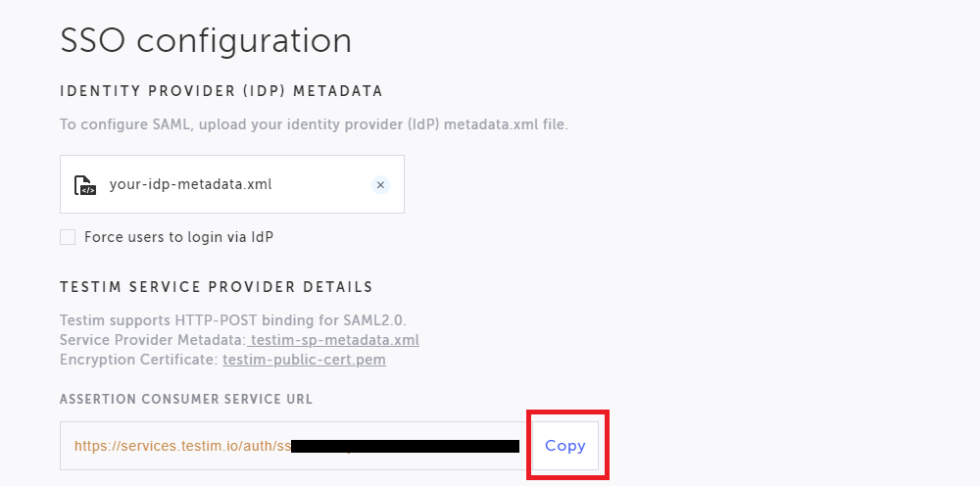Click the redacted portion of the URL
980x486 pixels.
[405, 446]
